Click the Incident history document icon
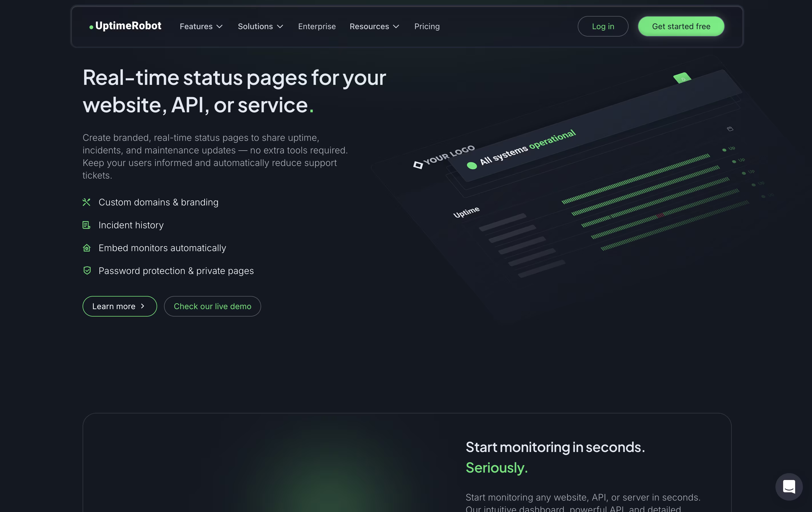Image resolution: width=812 pixels, height=512 pixels. tap(87, 225)
